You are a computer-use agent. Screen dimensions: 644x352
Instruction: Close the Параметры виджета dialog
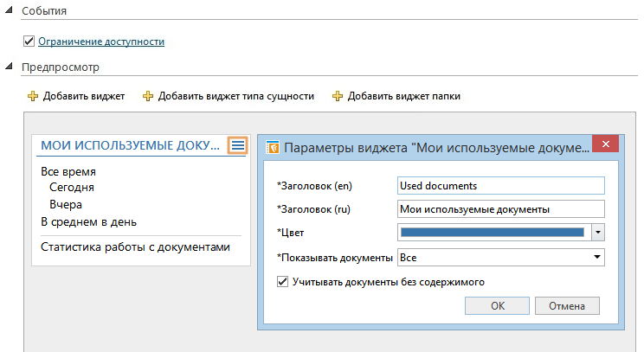tap(605, 144)
